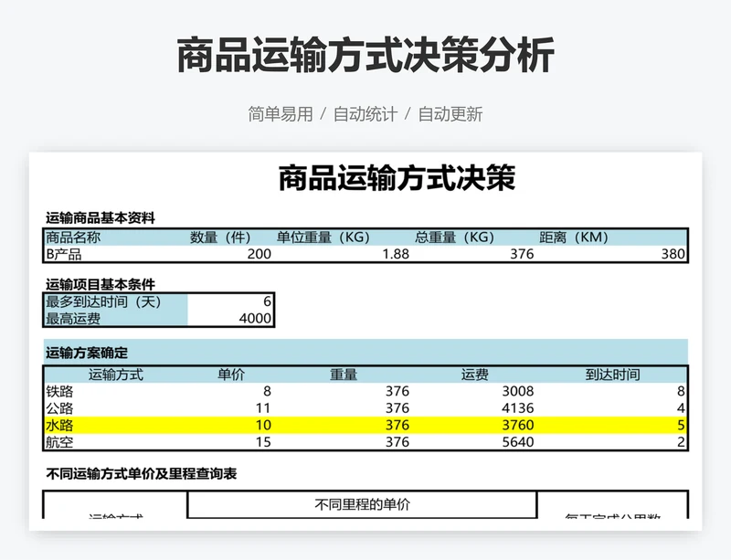
Task: Click the subtitle text 自动更新
Action: (450, 114)
